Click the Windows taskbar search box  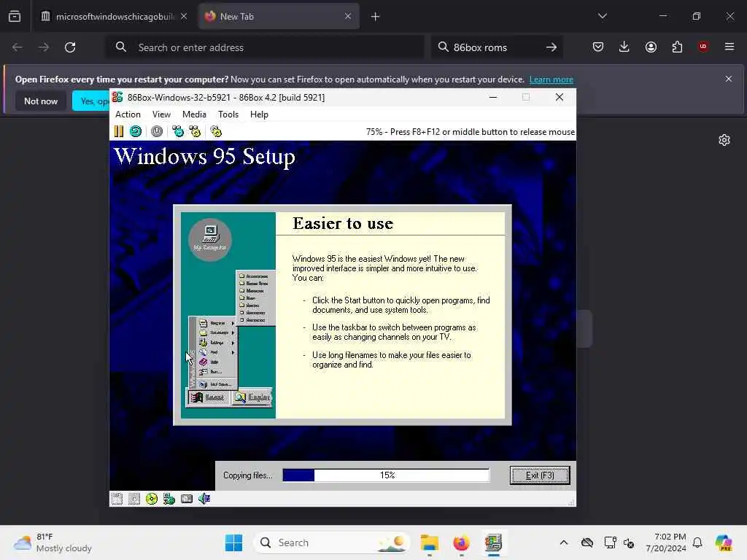pyautogui.click(x=332, y=542)
